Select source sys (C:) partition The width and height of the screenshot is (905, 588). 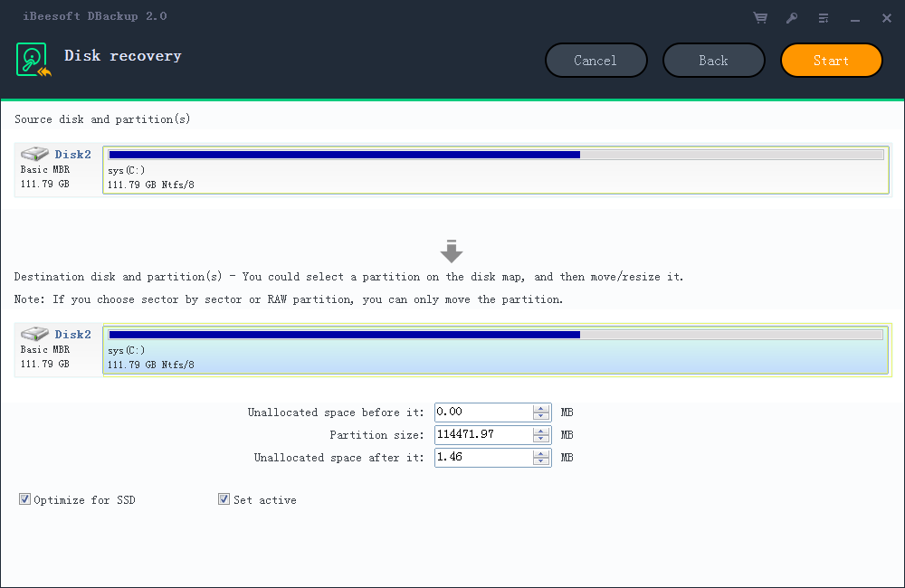(x=496, y=170)
